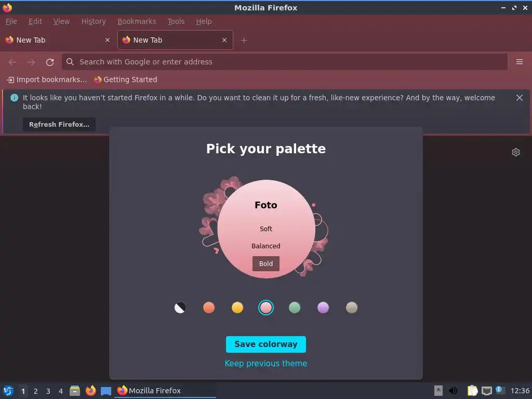Choose the purple colorway swatch
Viewport: 532px width, 399px height.
[323, 308]
